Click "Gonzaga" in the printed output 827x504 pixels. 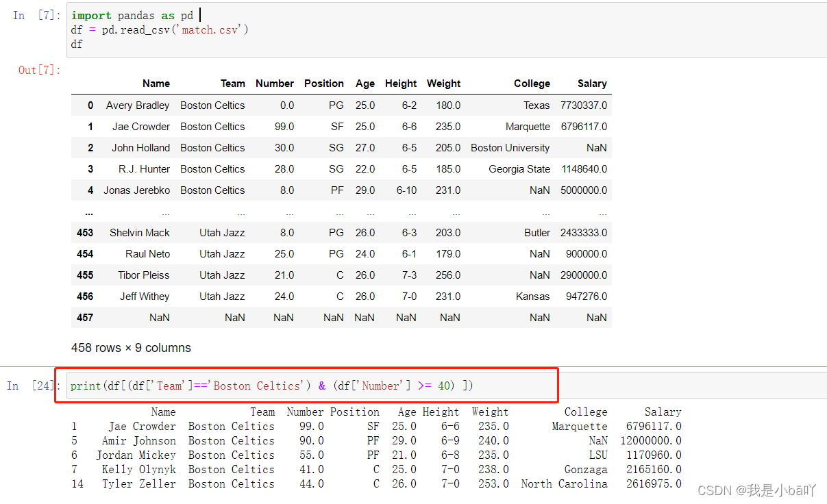pos(586,470)
